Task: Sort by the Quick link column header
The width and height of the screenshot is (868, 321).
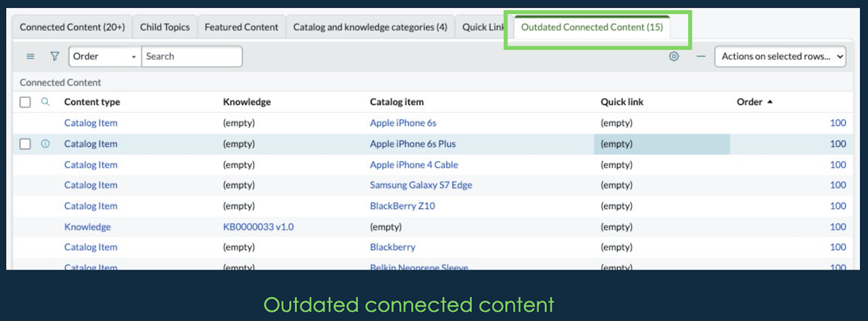Action: coord(622,102)
